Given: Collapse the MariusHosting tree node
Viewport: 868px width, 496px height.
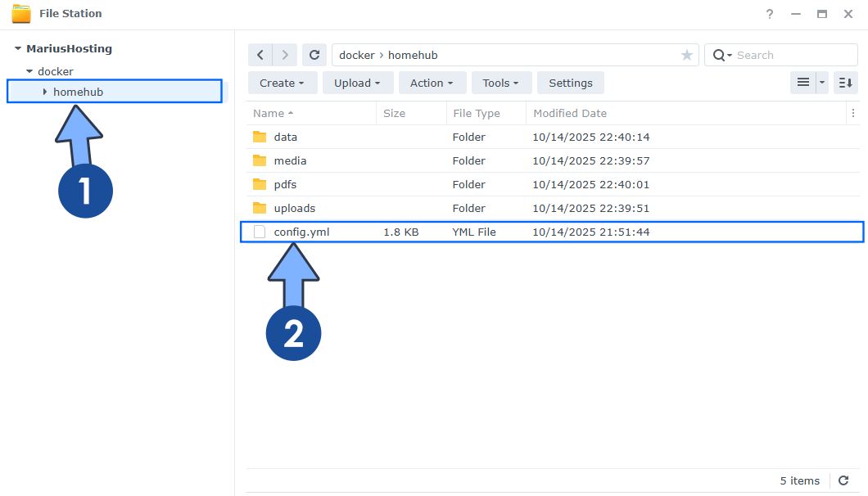Looking at the screenshot, I should coord(18,49).
